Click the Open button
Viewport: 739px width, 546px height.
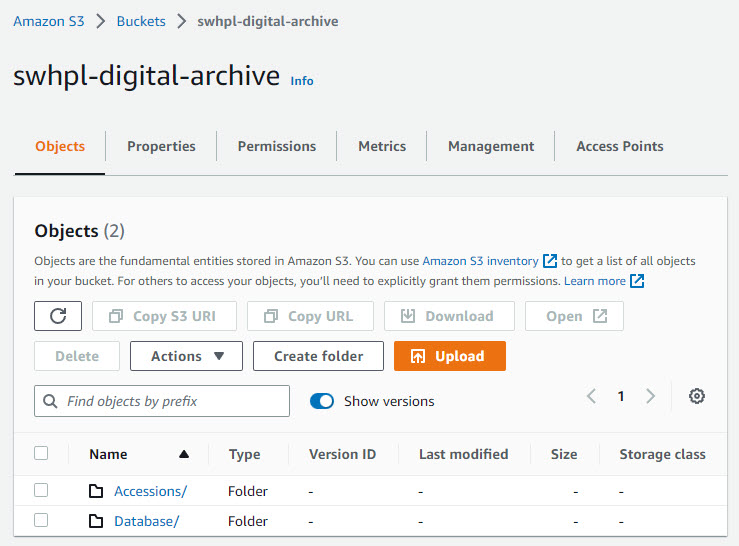pos(575,316)
